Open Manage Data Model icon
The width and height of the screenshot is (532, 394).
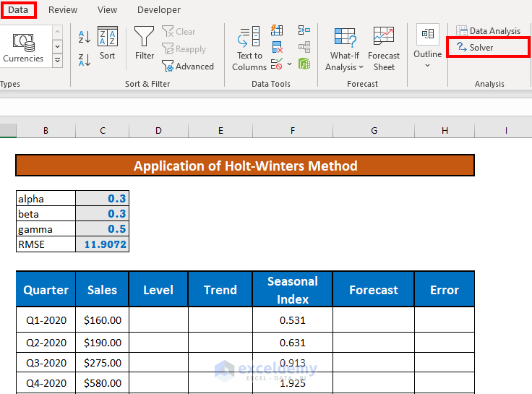click(x=304, y=64)
